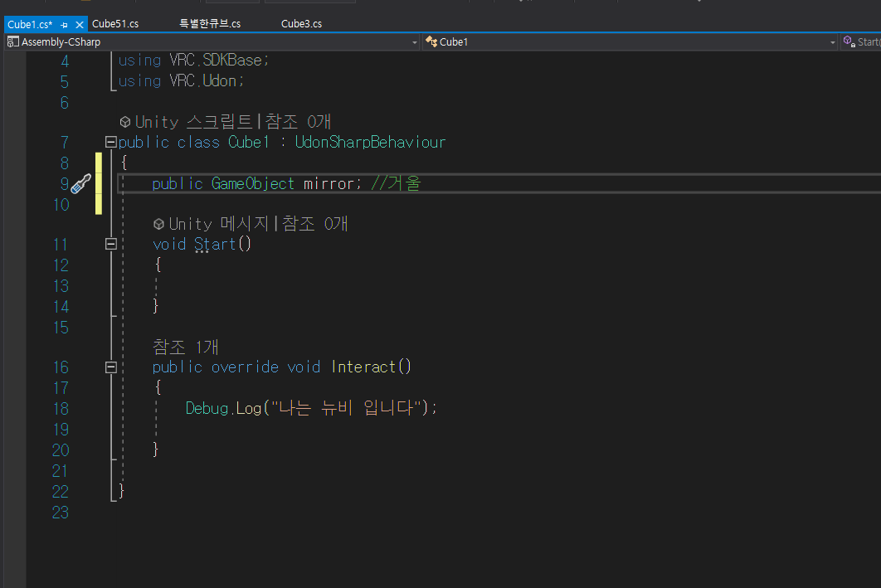Click line number 18 in gutter
This screenshot has height=588, width=881.
tap(61, 409)
